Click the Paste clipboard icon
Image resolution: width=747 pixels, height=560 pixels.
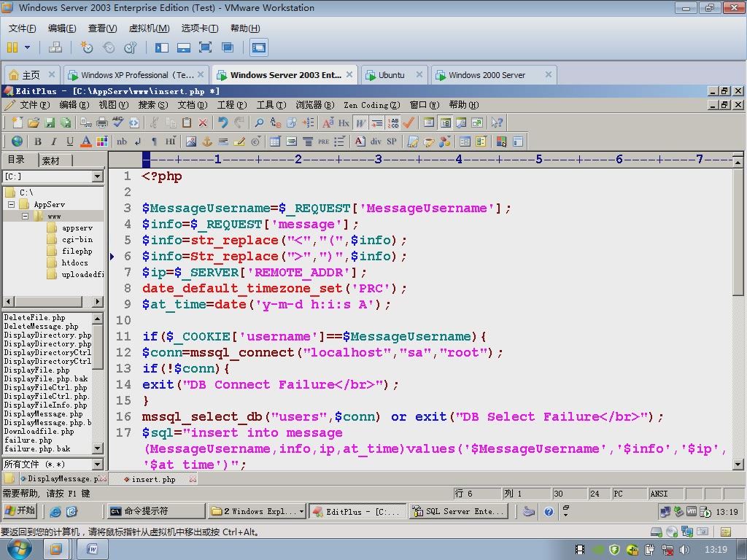(x=187, y=122)
